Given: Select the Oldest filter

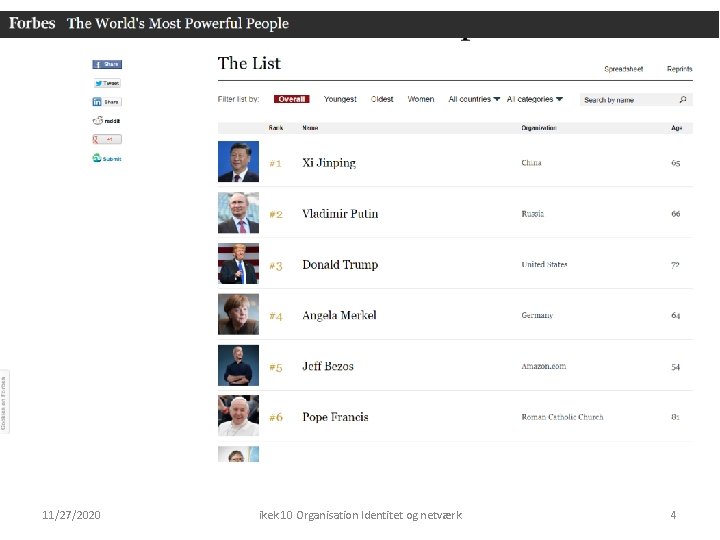Looking at the screenshot, I should pos(382,99).
